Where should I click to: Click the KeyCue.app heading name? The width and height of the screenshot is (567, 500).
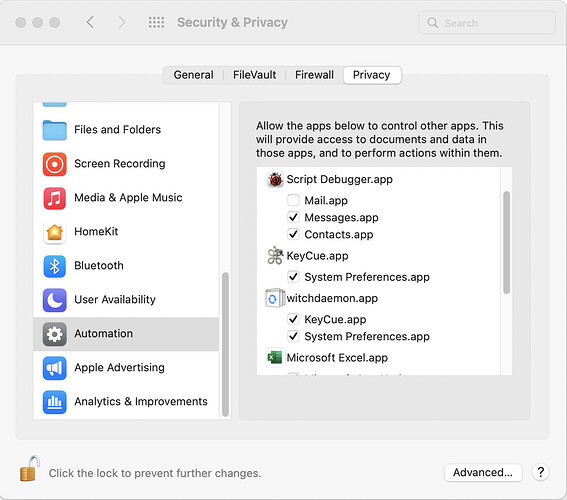pyautogui.click(x=317, y=256)
